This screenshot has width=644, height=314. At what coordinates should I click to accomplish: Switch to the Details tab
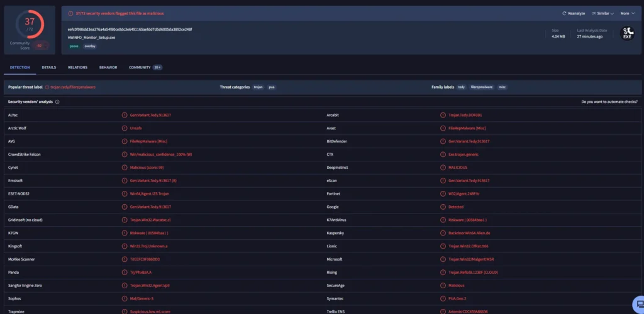point(49,67)
